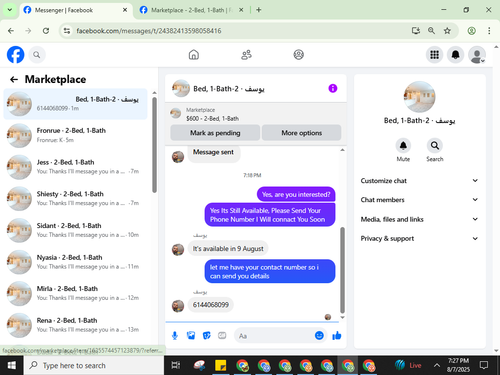500x375 pixels.
Task: Open the purple conversation information icon
Action: click(333, 88)
